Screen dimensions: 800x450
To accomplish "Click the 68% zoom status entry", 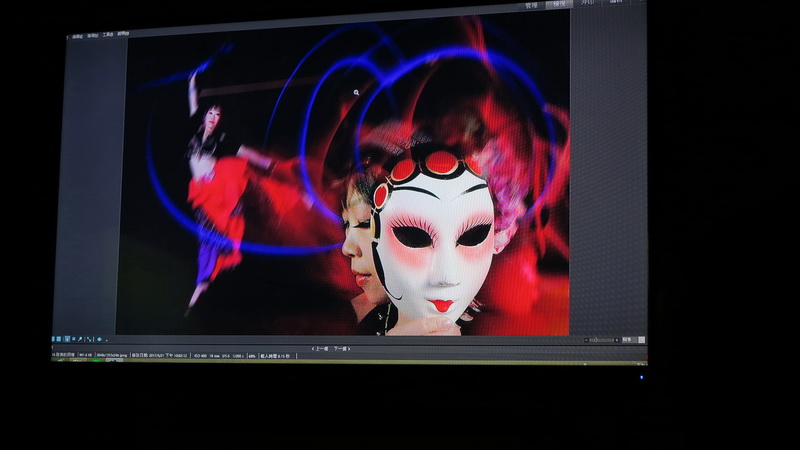I will (252, 356).
